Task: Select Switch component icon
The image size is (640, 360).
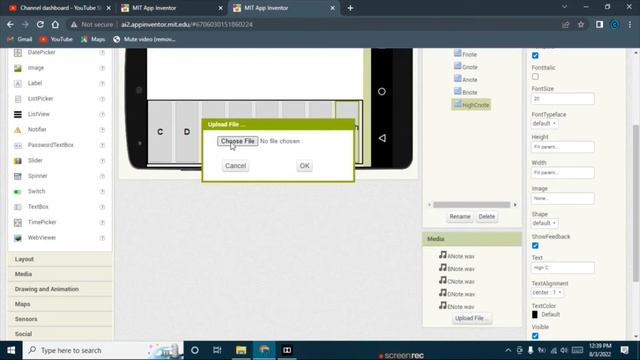Action: point(18,191)
